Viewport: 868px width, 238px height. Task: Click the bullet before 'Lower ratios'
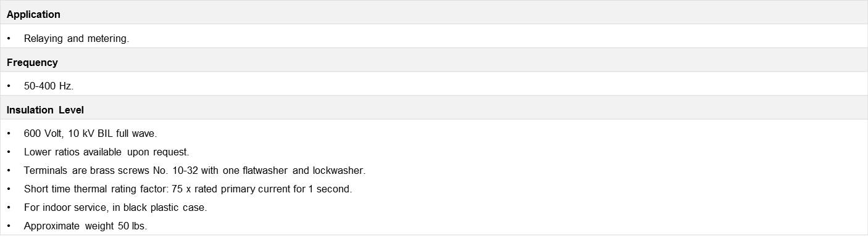click(x=9, y=152)
